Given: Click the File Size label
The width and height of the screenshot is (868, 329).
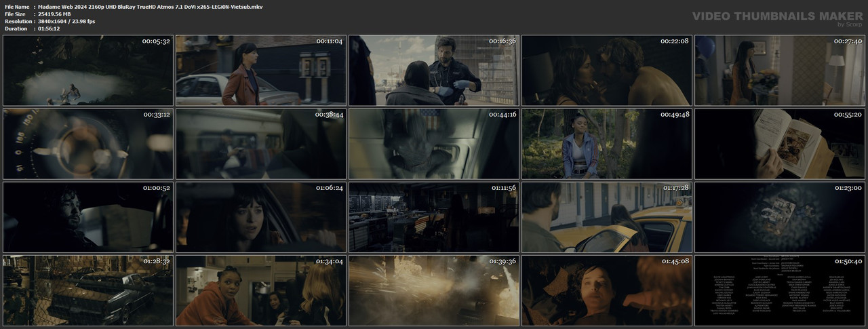Looking at the screenshot, I should [15, 14].
